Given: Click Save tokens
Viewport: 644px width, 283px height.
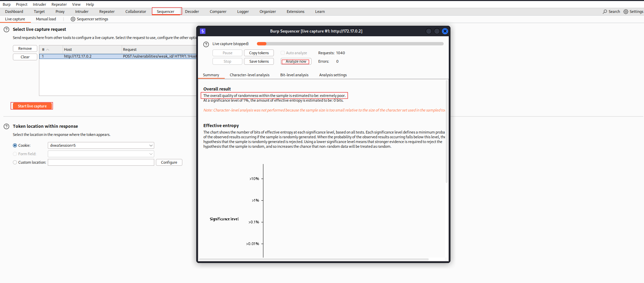Looking at the screenshot, I should coord(259,61).
